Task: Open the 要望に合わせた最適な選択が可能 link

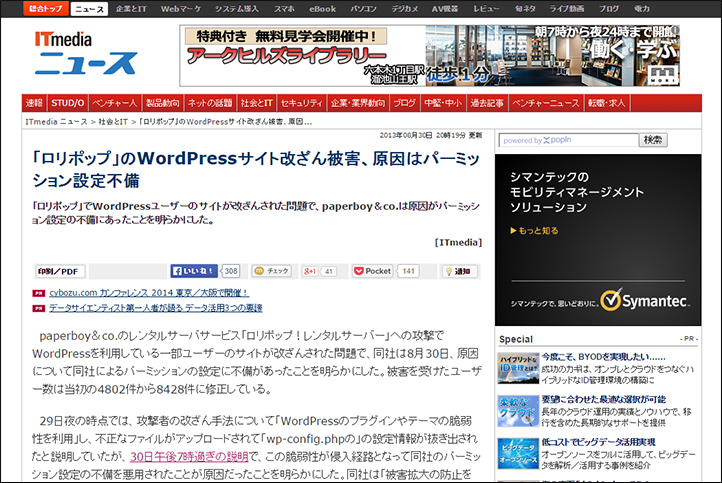Action: pyautogui.click(x=604, y=399)
